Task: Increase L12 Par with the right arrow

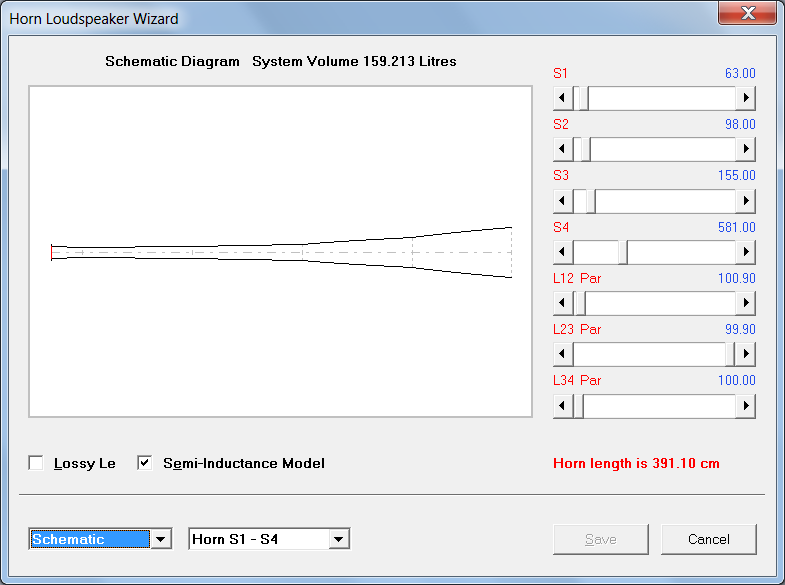Action: click(745, 303)
